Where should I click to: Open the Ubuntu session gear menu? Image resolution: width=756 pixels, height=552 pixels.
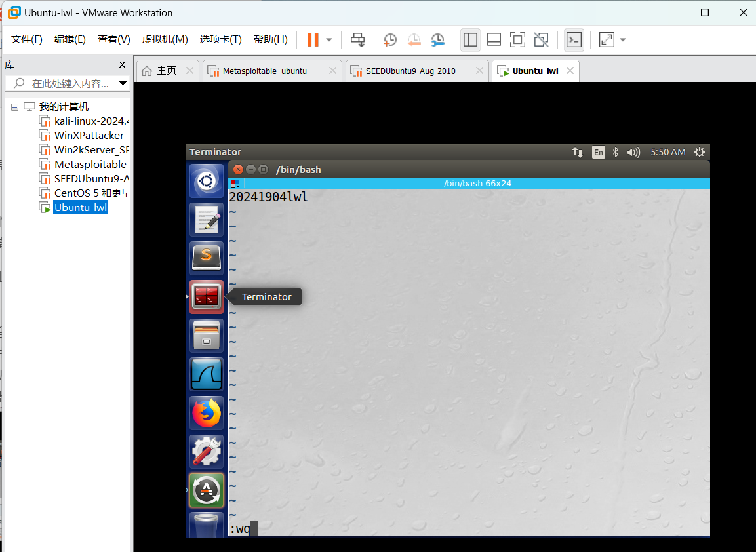point(700,152)
